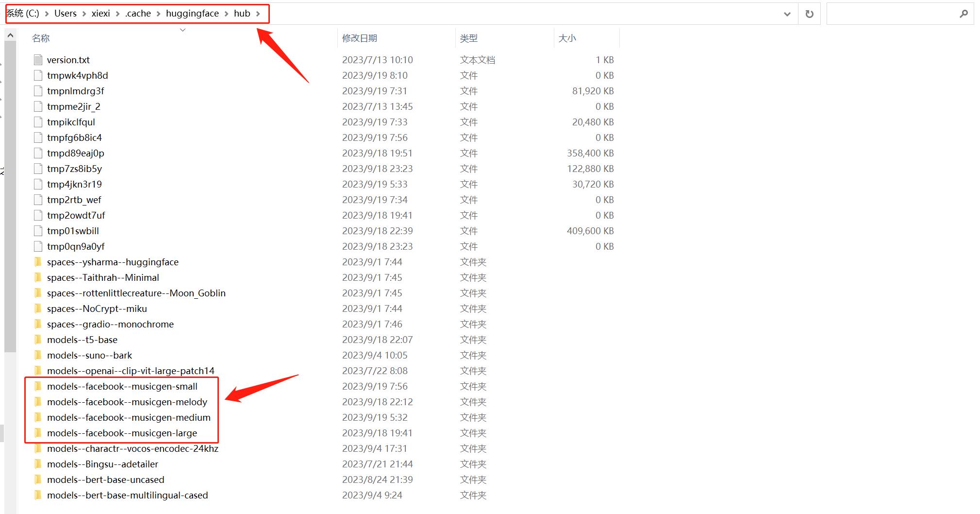Screen dimensions: 980x514
Task: Open the address bar history dropdown
Action: point(787,14)
